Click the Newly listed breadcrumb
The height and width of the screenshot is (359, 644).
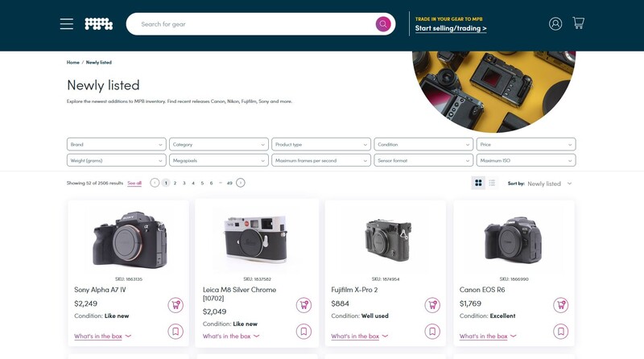pos(98,63)
